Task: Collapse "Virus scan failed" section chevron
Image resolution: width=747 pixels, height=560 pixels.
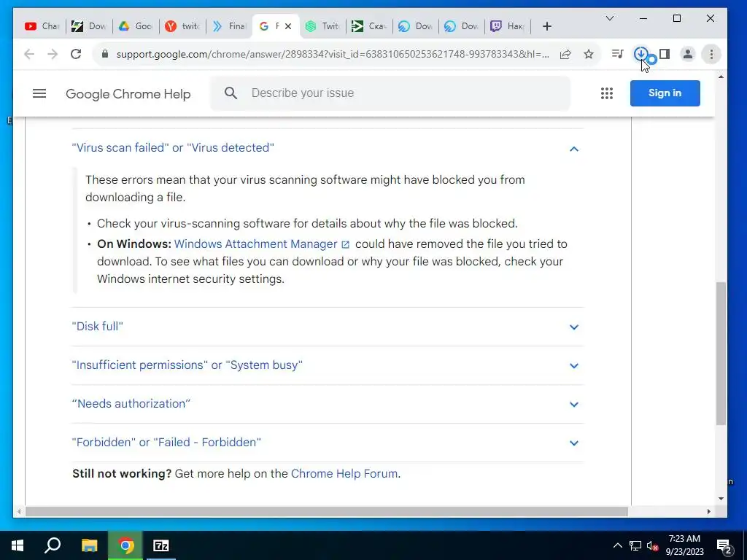Action: (x=574, y=149)
